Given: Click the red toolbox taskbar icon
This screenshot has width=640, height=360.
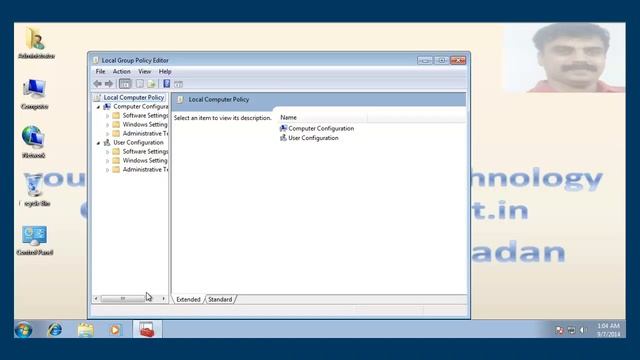Looking at the screenshot, I should (x=147, y=329).
